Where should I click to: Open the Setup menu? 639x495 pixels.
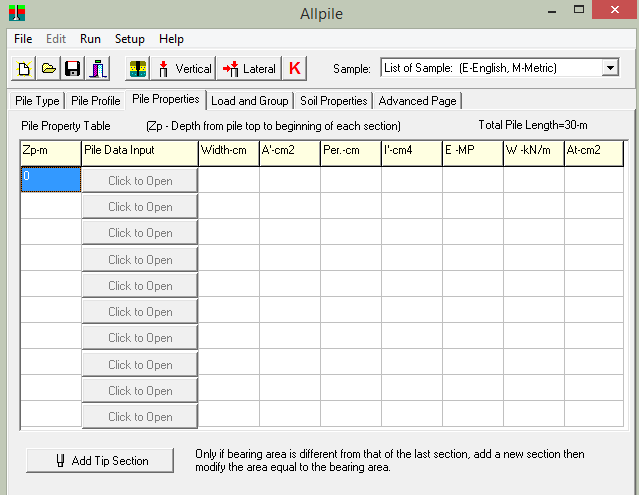click(x=129, y=39)
